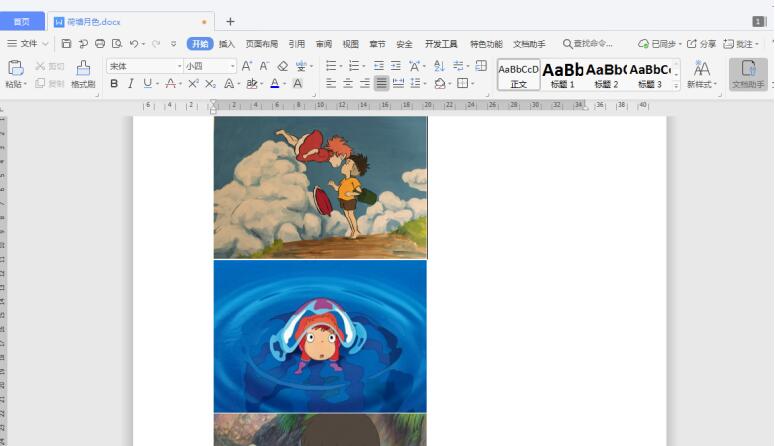775x446 pixels.
Task: Toggle Underline formatting
Action: pos(147,84)
